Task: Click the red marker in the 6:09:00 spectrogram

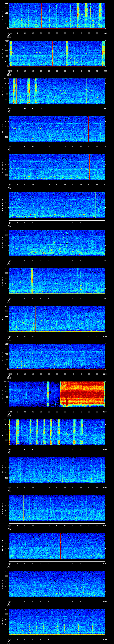Action: [x=35, y=318]
